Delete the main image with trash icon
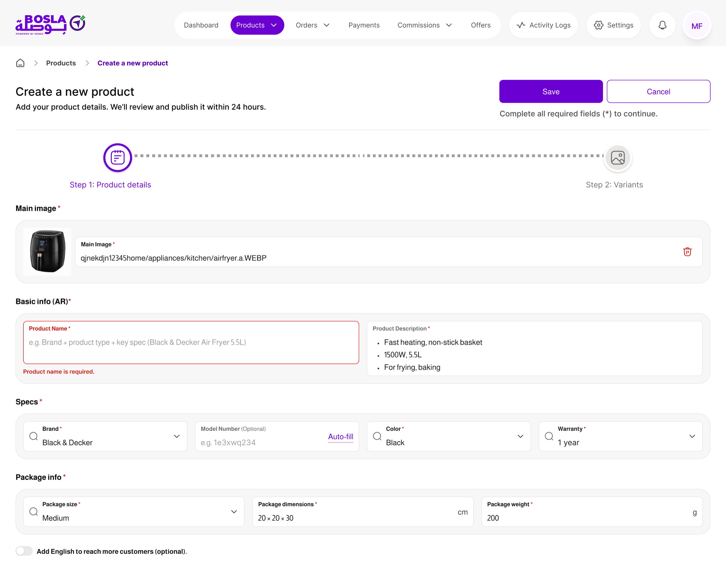The width and height of the screenshot is (726, 588). 687,252
